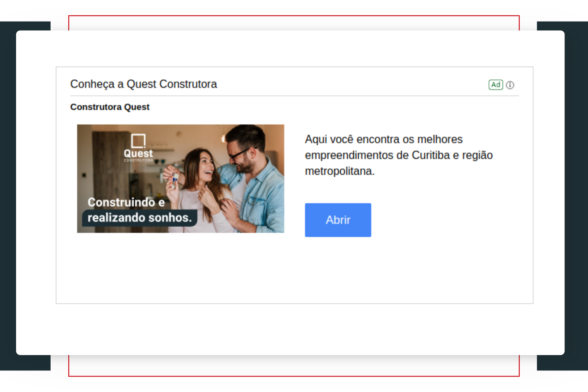Click the ad description about Curitiba empreendimentos
The width and height of the screenshot is (588, 392).
399,155
